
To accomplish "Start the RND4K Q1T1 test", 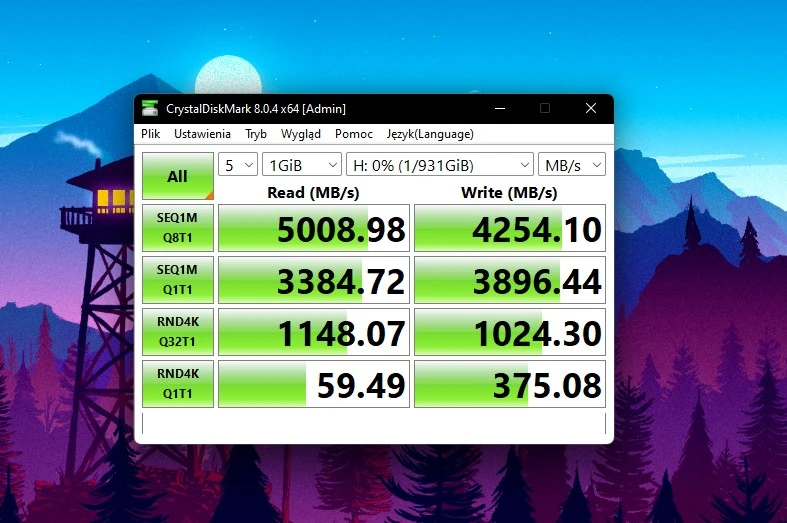I will pos(178,384).
